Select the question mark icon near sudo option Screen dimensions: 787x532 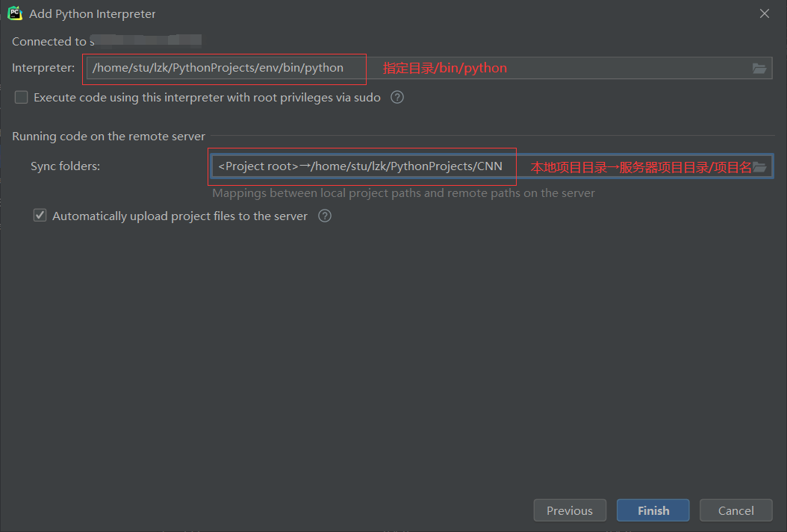[396, 97]
